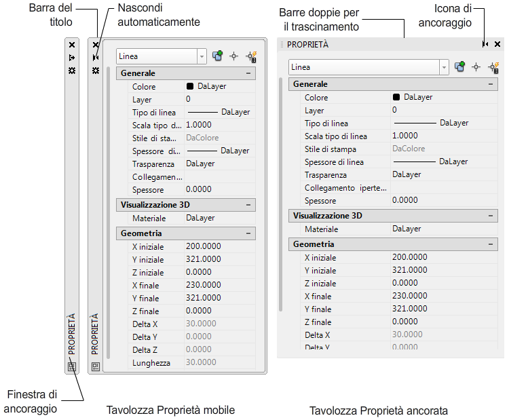
Task: Select the Lunghezza row in the floating palette
Action: [192, 362]
